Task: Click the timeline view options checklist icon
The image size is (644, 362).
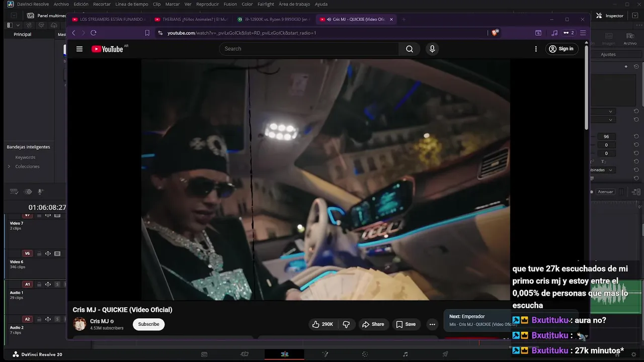Action: [x=14, y=192]
